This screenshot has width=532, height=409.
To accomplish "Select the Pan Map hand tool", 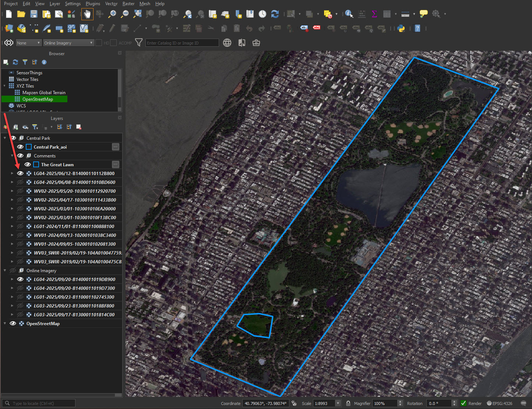I will (87, 14).
